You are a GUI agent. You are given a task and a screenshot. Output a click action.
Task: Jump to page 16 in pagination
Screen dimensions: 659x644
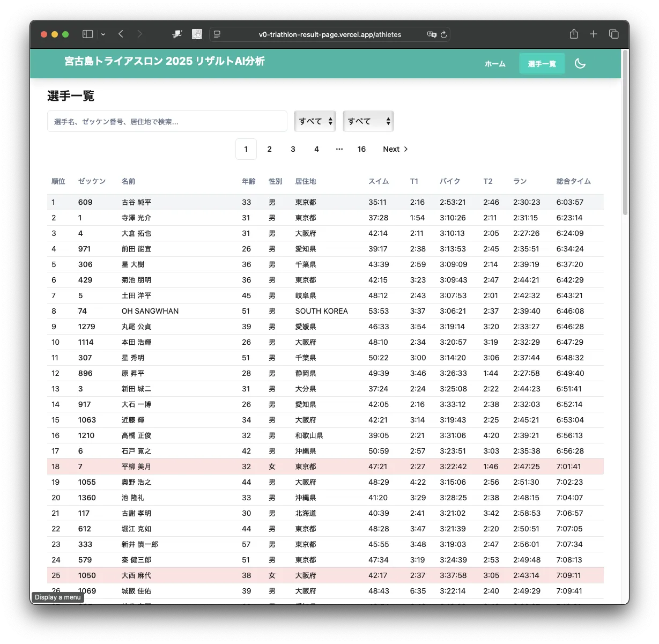point(361,149)
